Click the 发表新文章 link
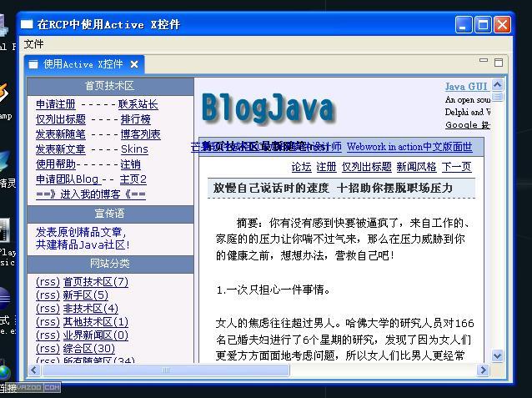 [61, 149]
